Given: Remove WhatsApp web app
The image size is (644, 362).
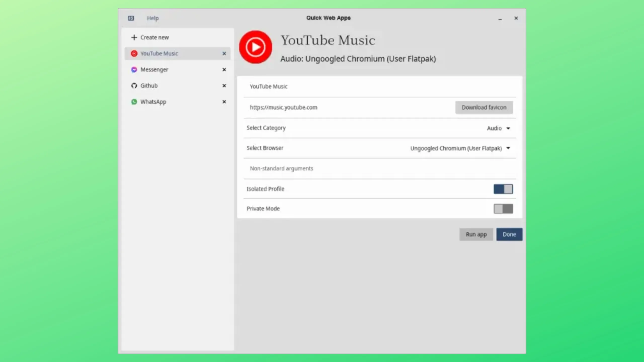Looking at the screenshot, I should pos(224,102).
